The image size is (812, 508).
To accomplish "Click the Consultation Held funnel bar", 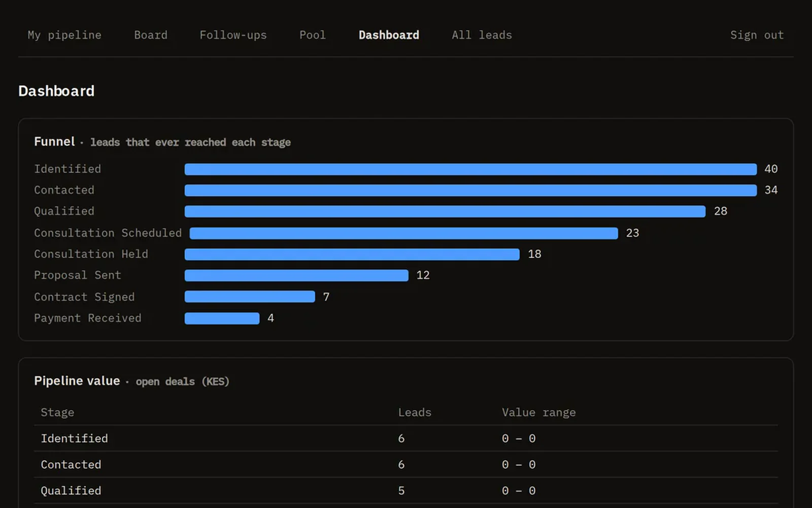I will 352,254.
